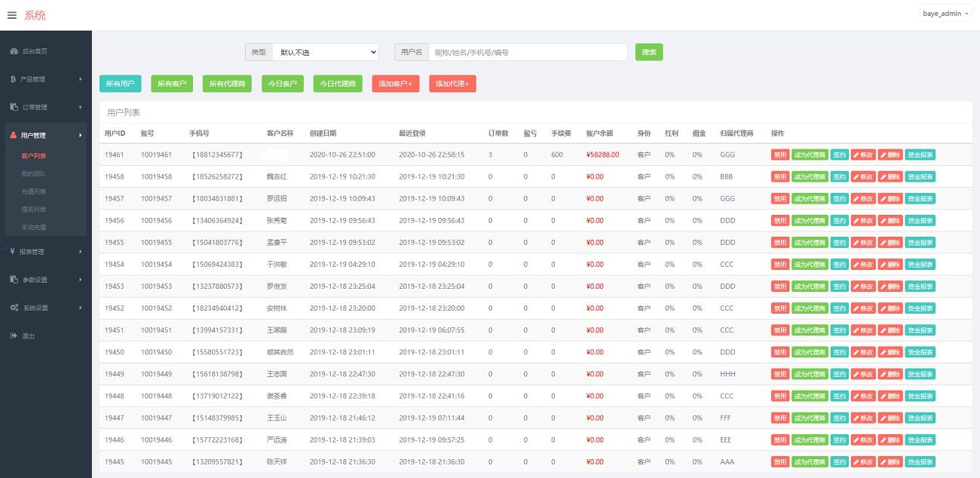Click 删除 button for 陈天祥
This screenshot has height=478, width=980.
(x=890, y=461)
